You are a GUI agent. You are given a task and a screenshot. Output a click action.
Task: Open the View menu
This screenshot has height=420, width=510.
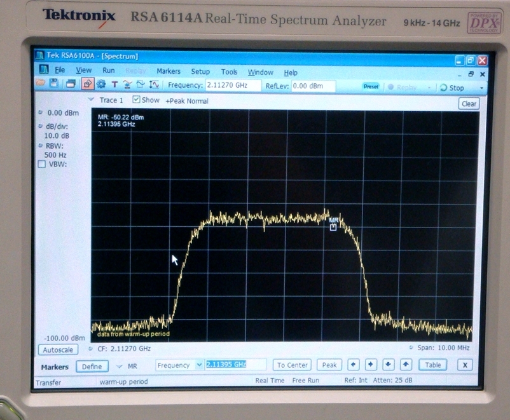[83, 71]
